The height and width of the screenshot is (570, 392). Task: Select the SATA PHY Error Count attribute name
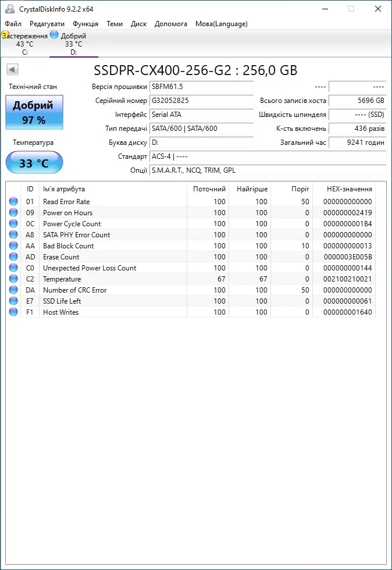(x=76, y=235)
